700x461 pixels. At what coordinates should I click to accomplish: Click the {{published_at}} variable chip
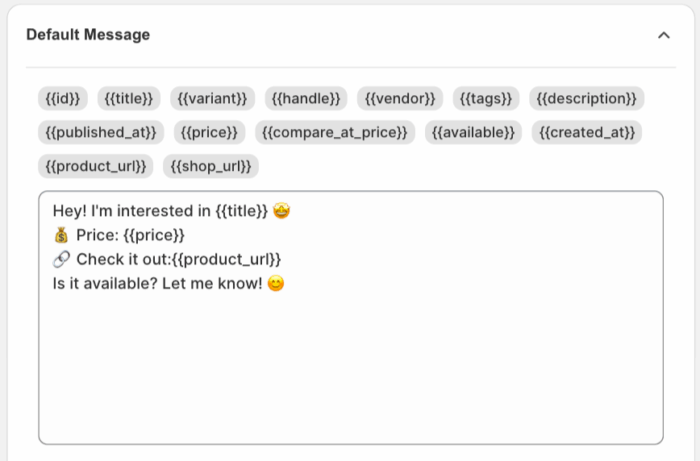101,132
